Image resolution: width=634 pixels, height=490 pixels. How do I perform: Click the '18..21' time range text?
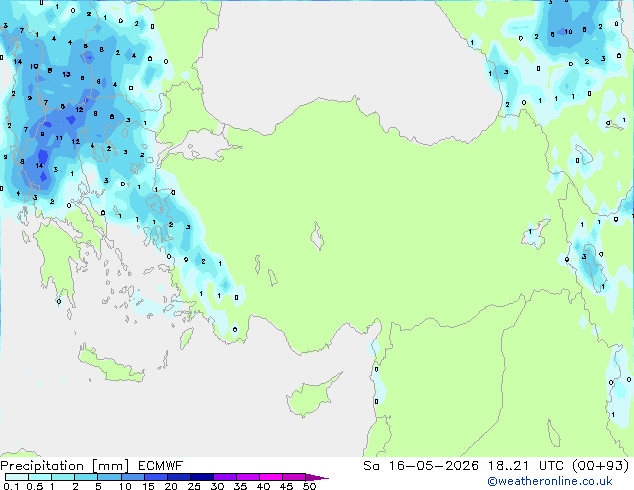508,466
